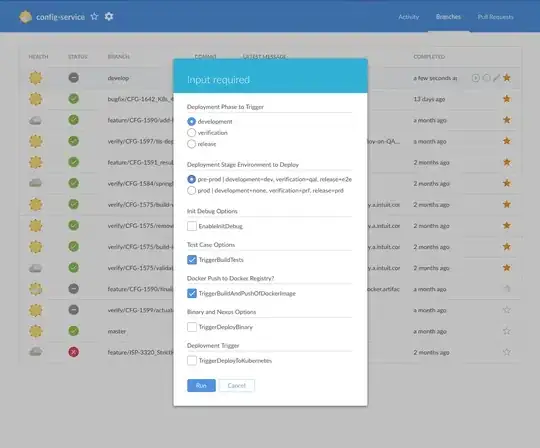Image resolution: width=540 pixels, height=448 pixels.
Task: Click the star in the verify/CFG-1584 row
Action: point(507,183)
